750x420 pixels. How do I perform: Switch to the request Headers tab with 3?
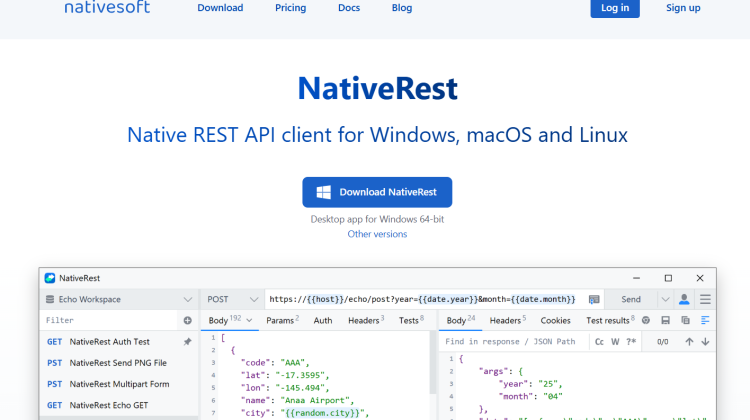[x=366, y=320]
